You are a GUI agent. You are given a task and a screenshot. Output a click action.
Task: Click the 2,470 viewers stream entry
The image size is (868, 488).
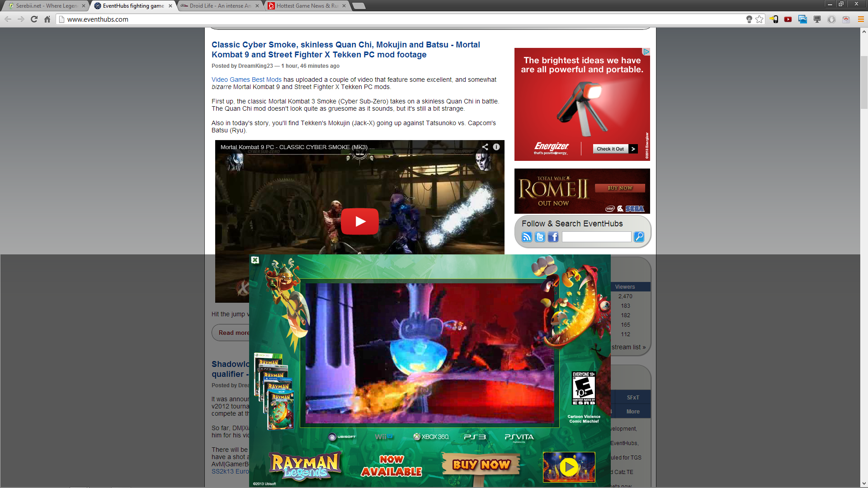click(x=625, y=296)
